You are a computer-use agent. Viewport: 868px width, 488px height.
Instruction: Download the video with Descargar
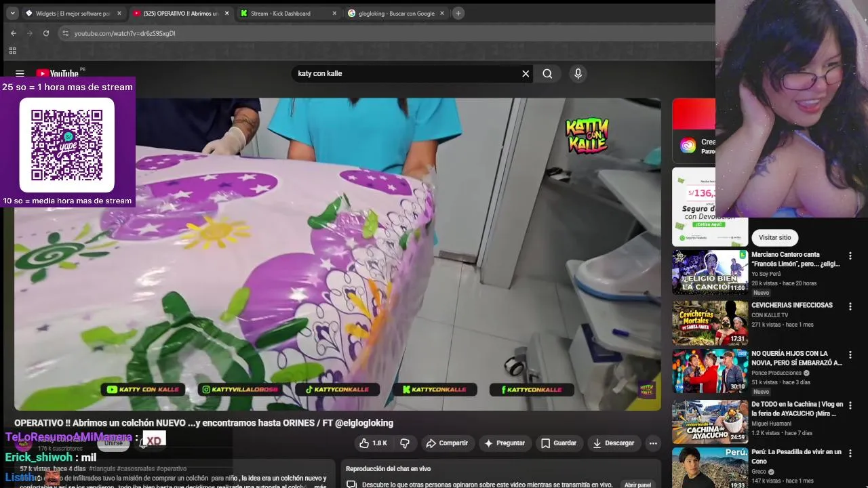click(614, 443)
